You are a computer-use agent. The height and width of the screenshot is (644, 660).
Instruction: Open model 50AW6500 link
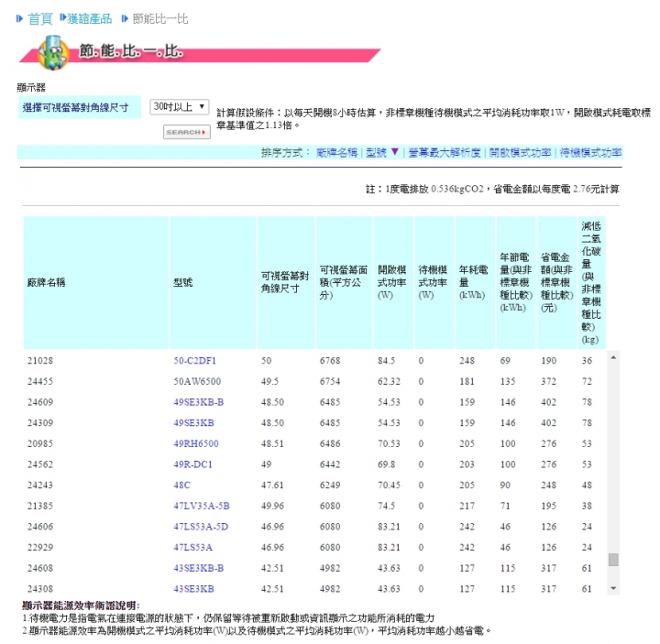click(x=197, y=381)
